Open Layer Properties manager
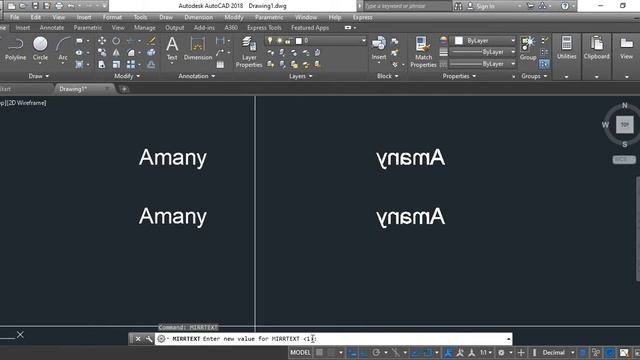 (249, 52)
